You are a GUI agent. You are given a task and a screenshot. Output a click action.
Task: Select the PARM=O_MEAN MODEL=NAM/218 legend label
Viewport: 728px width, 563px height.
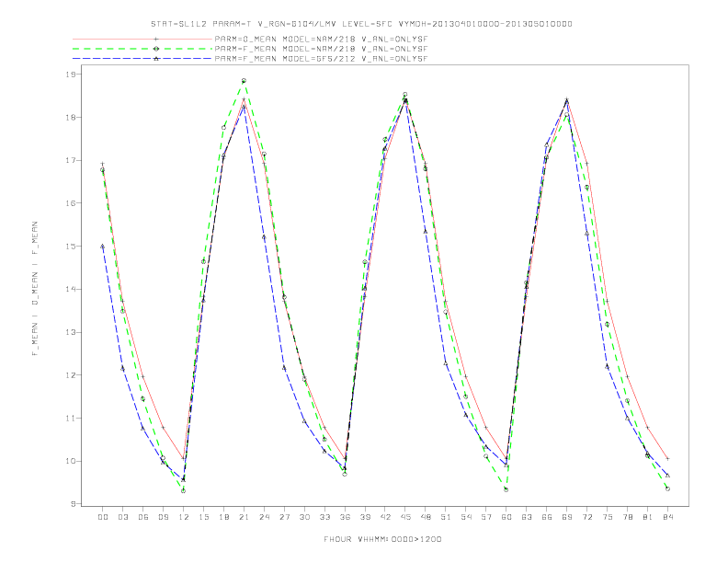pyautogui.click(x=321, y=39)
